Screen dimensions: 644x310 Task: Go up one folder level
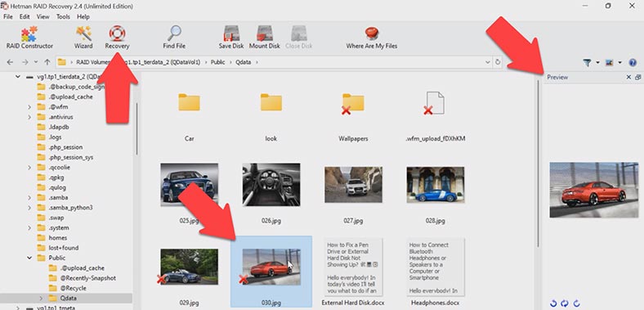pyautogui.click(x=47, y=62)
